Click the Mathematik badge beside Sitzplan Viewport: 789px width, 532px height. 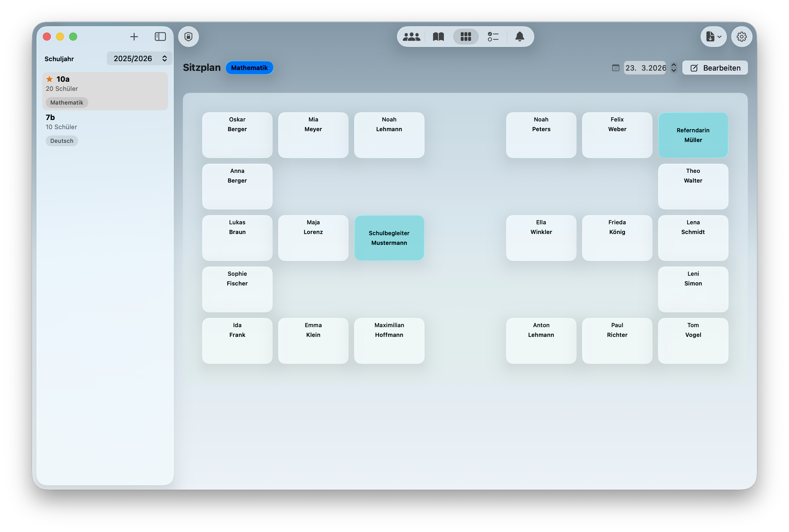[x=249, y=67]
